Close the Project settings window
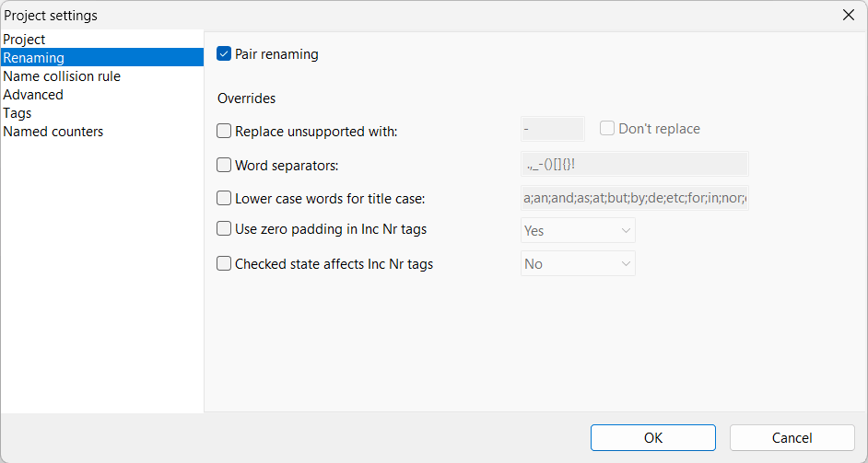 click(848, 15)
